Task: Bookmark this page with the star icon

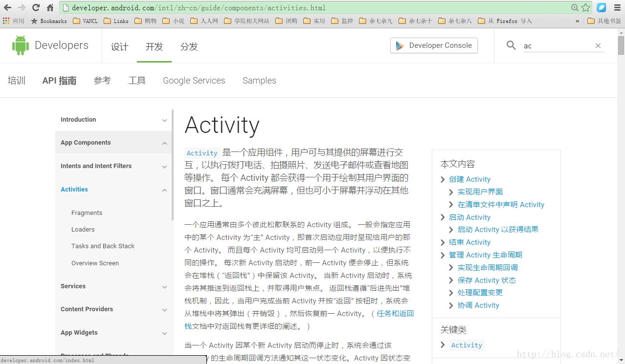Action: pyautogui.click(x=585, y=7)
